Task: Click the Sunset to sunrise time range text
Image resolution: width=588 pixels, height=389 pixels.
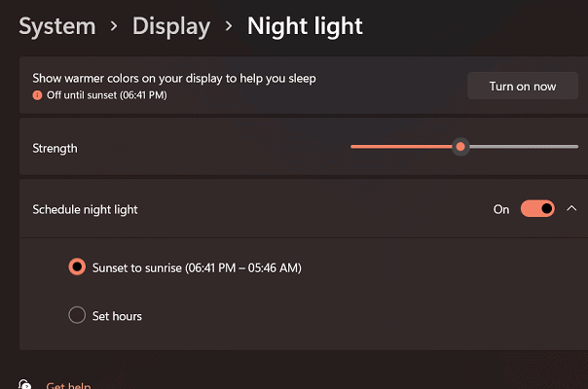Action: [x=243, y=268]
